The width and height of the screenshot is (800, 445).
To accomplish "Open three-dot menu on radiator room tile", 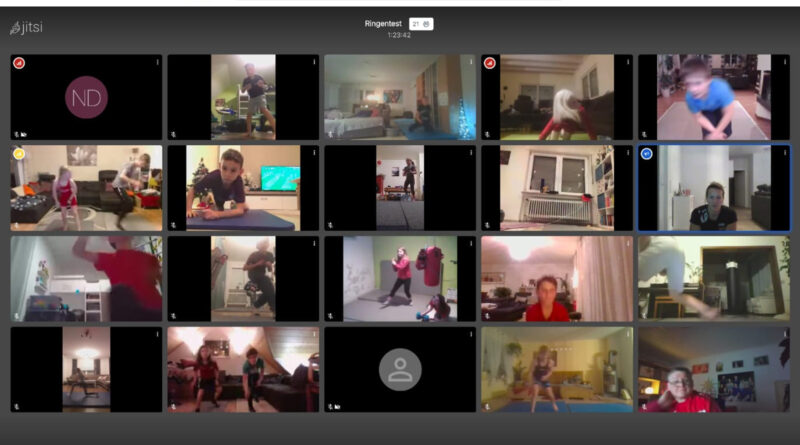I will [x=628, y=153].
